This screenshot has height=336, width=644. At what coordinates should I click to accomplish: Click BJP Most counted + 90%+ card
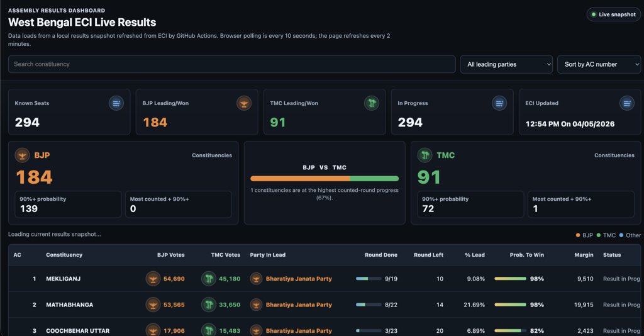(178, 204)
